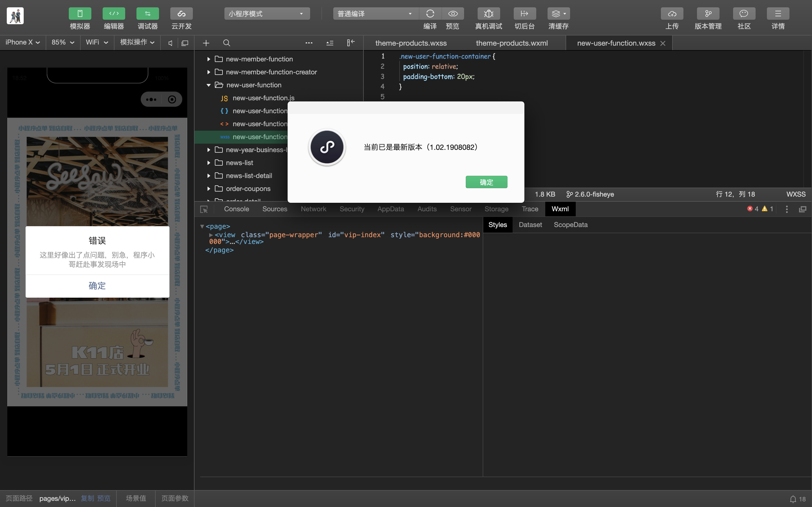Expand the news-list folder
This screenshot has width=812, height=507.
(239, 163)
